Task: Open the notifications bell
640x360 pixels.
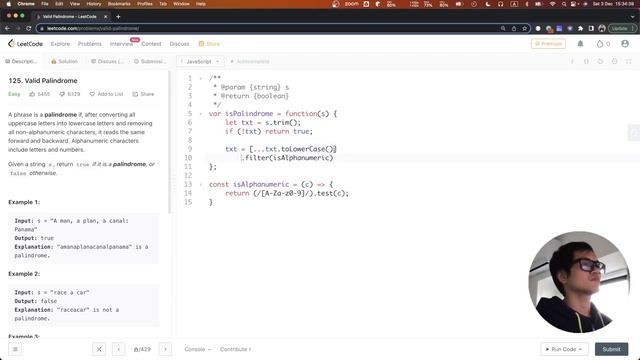Action: coord(580,44)
